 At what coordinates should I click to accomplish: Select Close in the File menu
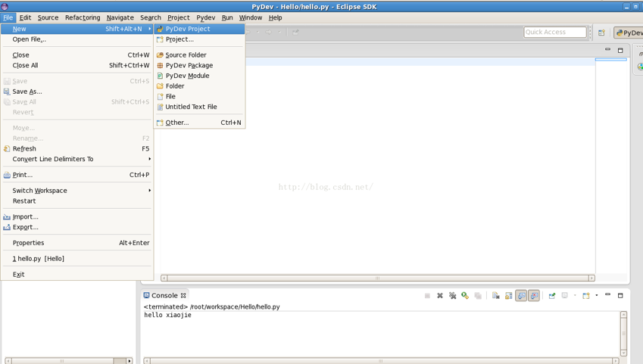point(77,55)
